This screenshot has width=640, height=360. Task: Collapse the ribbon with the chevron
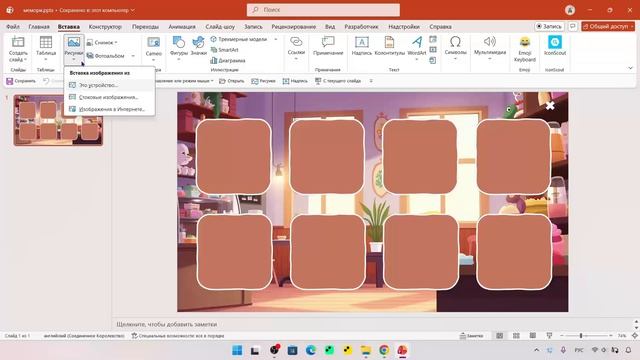[x=630, y=68]
